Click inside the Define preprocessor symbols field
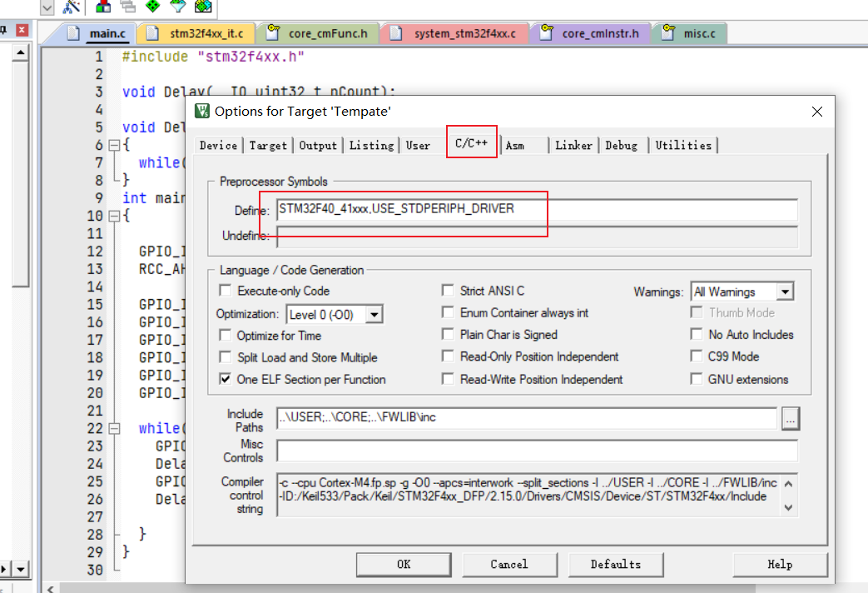The height and width of the screenshot is (593, 868). click(499, 210)
